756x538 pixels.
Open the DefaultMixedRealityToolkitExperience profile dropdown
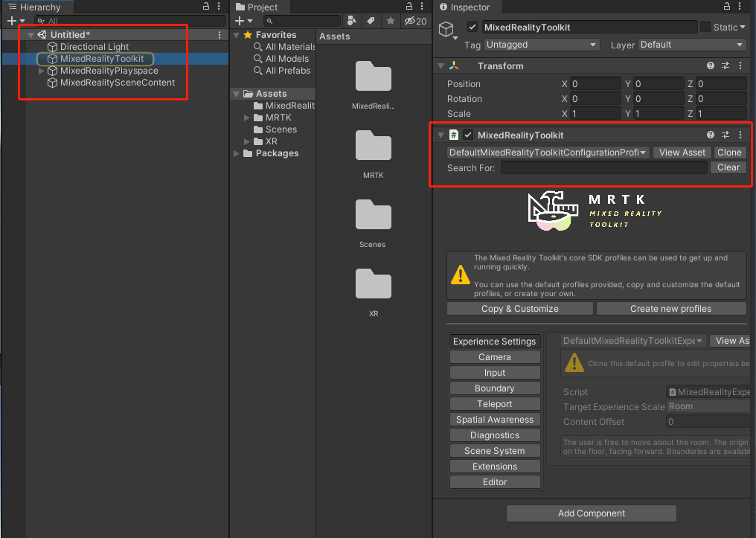pos(633,341)
